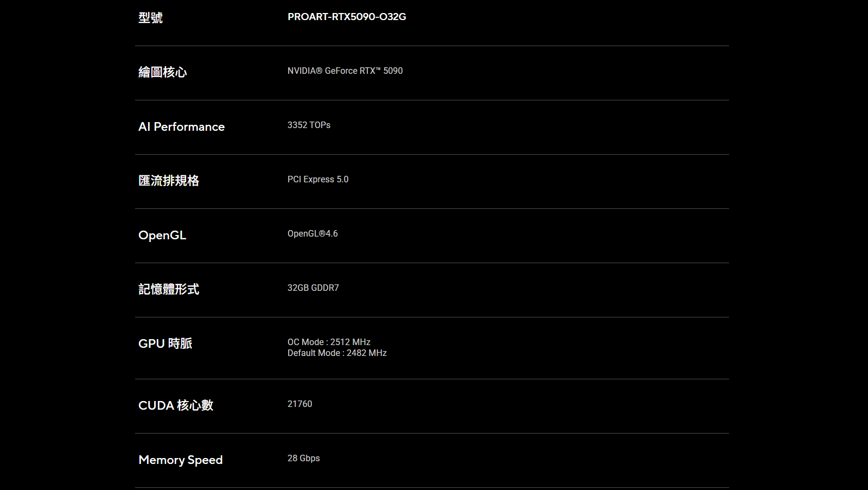Click the registered symbol after NVIDIA
Viewport: 868px width, 490px height.
pos(319,71)
